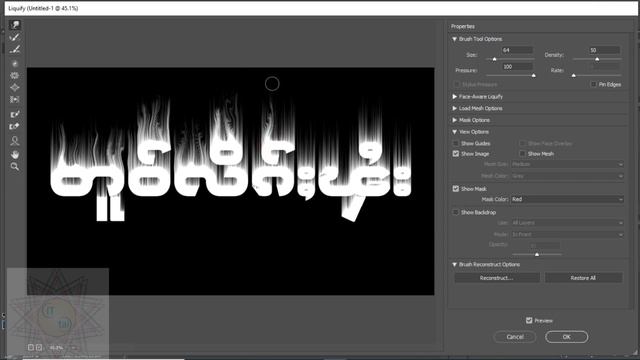
Task: Open the backdrop Mode dropdown
Action: [567, 235]
